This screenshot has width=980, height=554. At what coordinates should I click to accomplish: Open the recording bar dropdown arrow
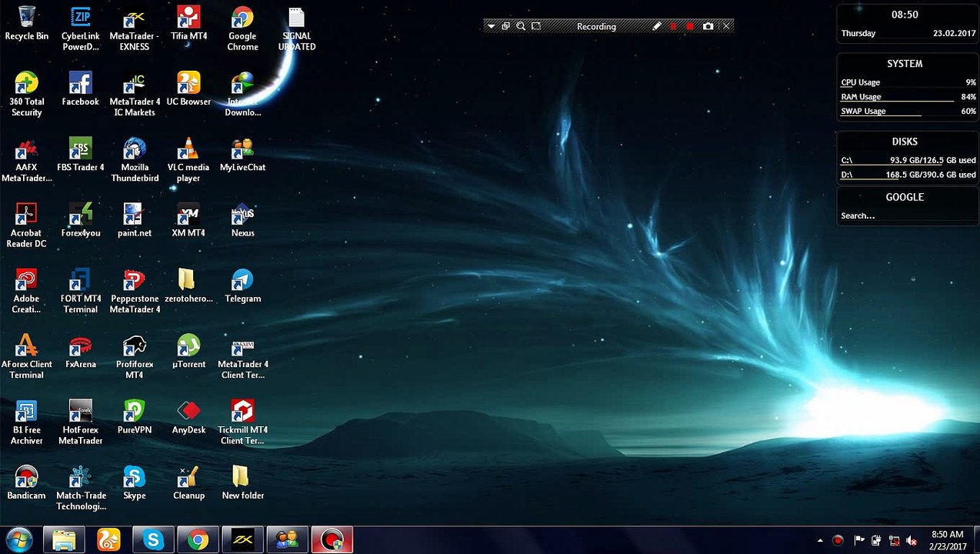[x=491, y=26]
